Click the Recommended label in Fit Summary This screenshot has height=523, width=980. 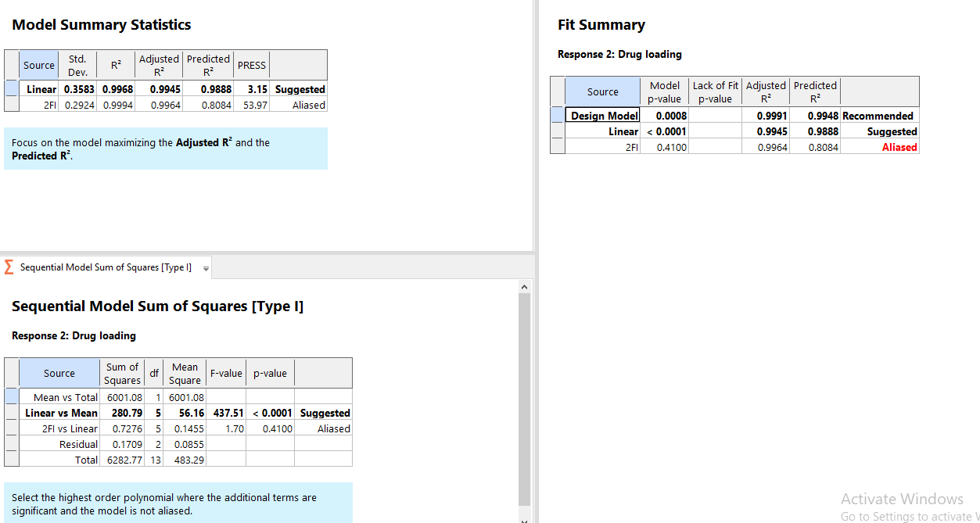click(878, 116)
